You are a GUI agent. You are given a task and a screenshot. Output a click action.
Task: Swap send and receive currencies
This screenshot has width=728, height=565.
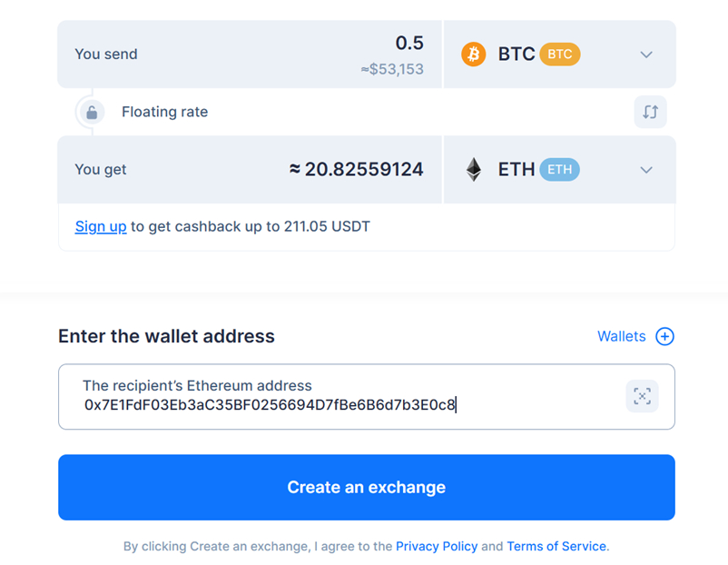pos(650,112)
